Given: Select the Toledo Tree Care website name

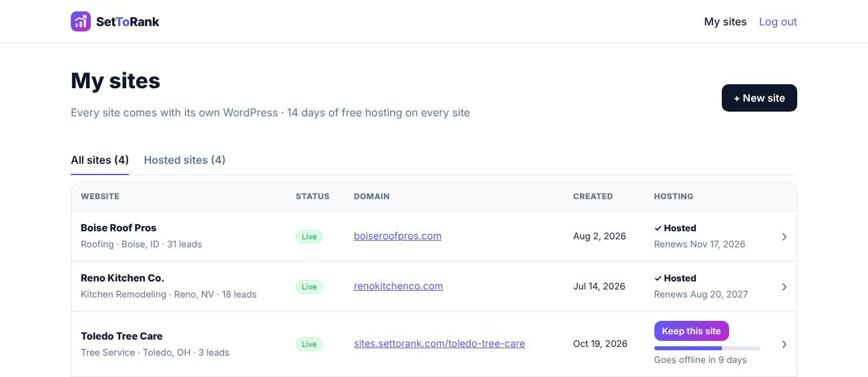Looking at the screenshot, I should point(122,336).
